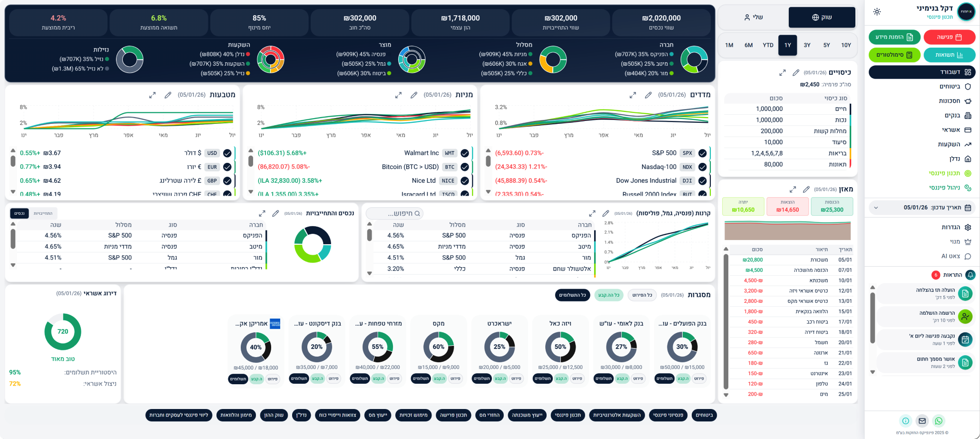Click the pencil edit icon in מדדים panel
Viewport: 980px width, 439px height.
[648, 95]
